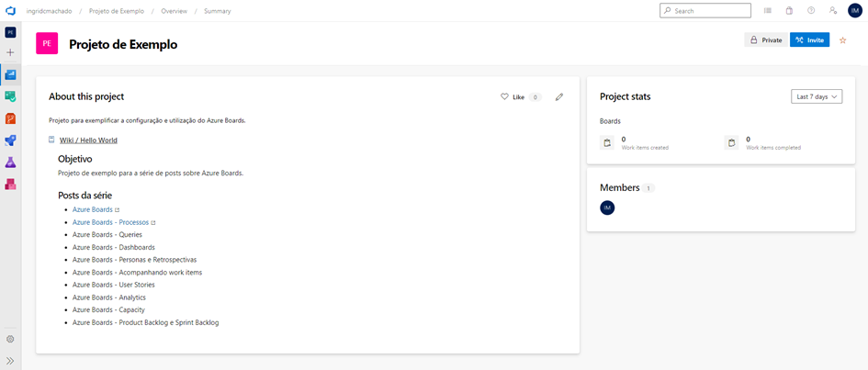Screen dimensions: 868x370
Task: Open Project settings gear icon
Action: coord(10,339)
